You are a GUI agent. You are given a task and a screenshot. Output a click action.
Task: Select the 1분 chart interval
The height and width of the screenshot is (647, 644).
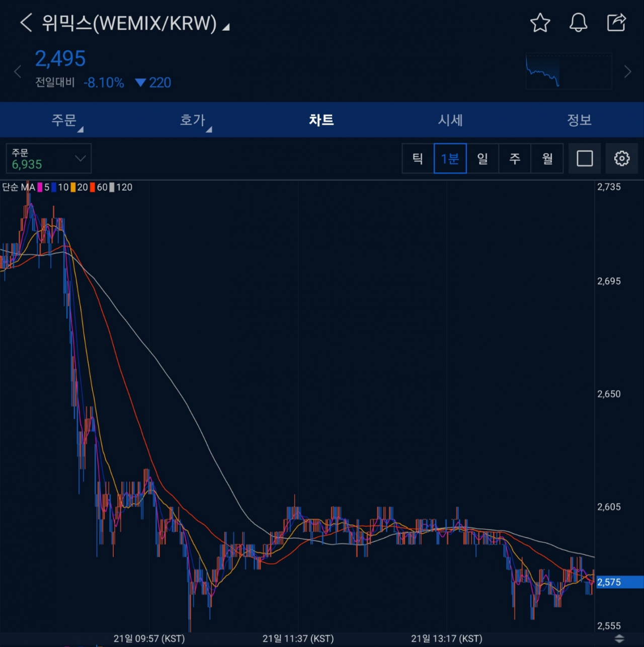tap(450, 158)
